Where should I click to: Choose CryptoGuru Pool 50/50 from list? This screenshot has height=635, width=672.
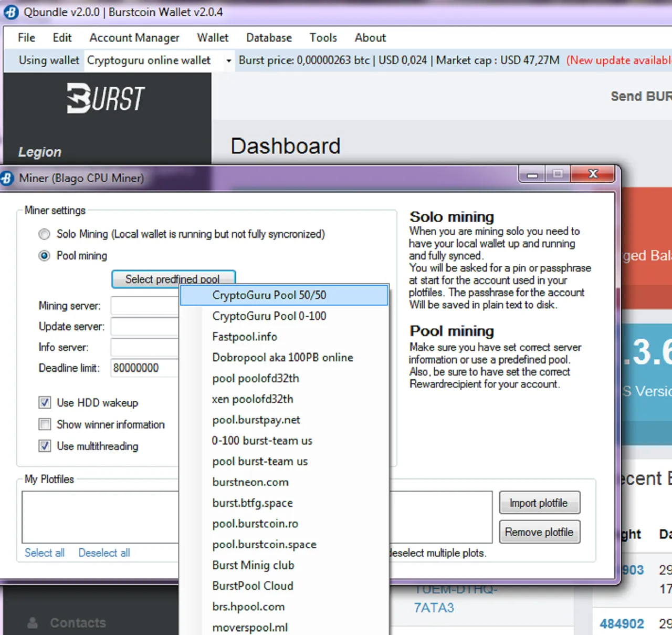[x=284, y=295]
